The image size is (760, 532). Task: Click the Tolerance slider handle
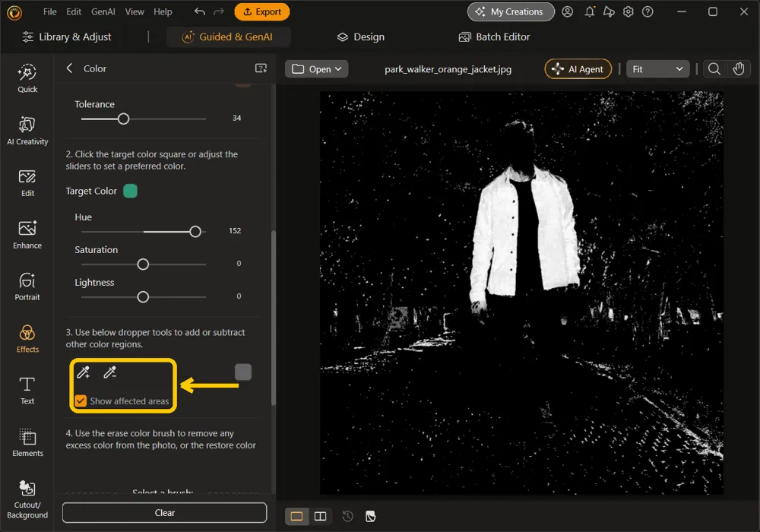[x=124, y=119]
